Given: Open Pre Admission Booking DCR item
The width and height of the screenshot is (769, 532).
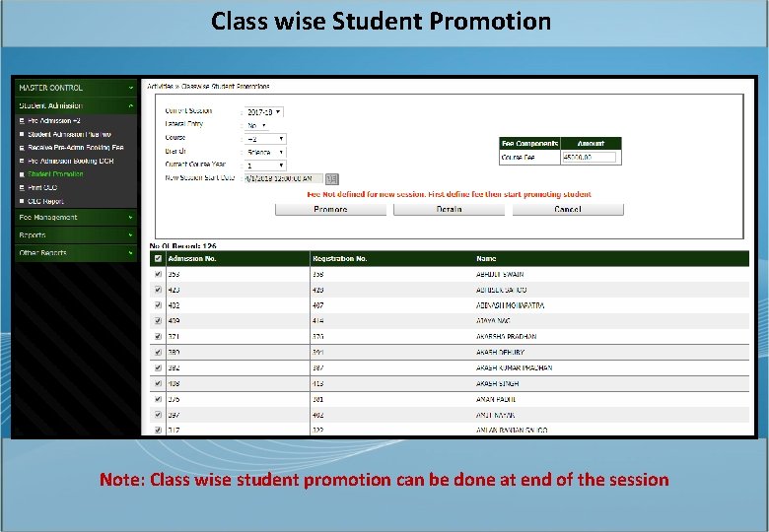Looking at the screenshot, I should click(71, 162).
